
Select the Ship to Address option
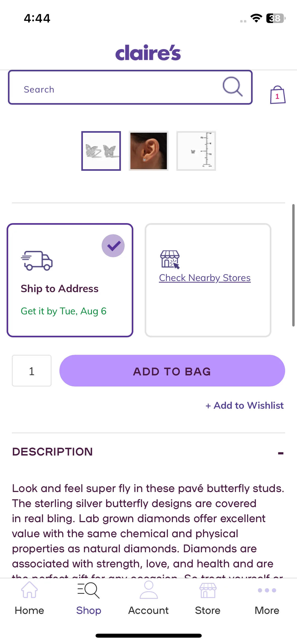[70, 280]
